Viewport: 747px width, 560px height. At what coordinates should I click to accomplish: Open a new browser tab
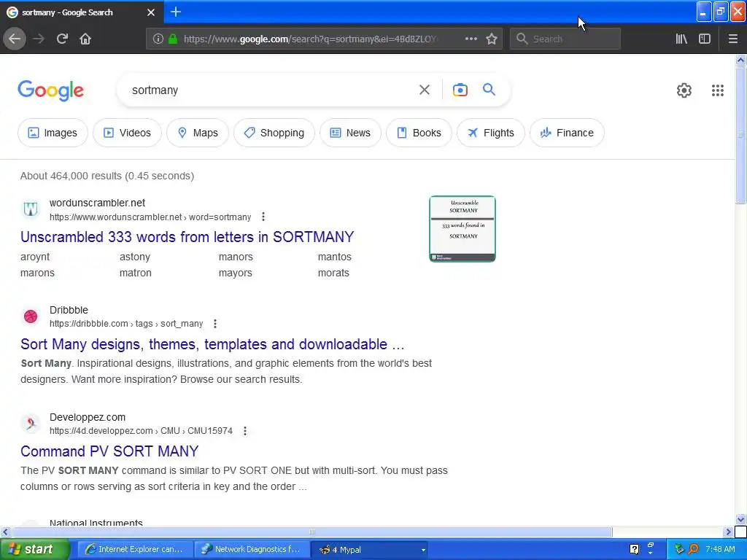point(176,12)
